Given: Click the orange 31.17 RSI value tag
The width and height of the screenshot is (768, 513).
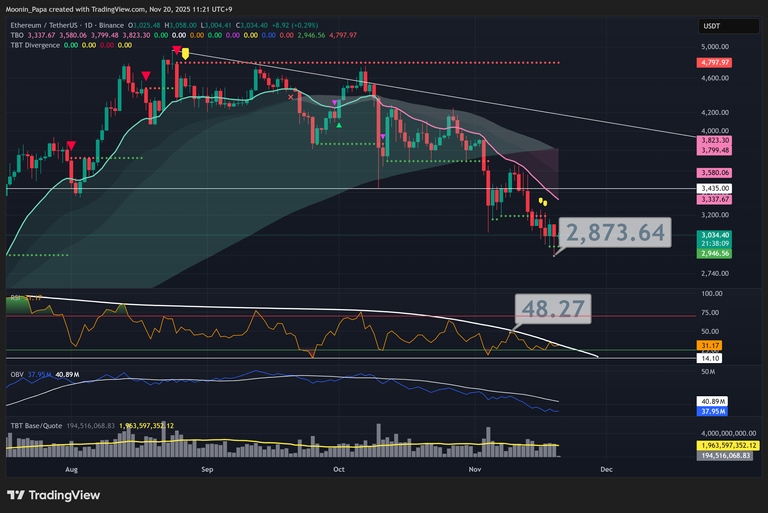Looking at the screenshot, I should click(x=714, y=345).
